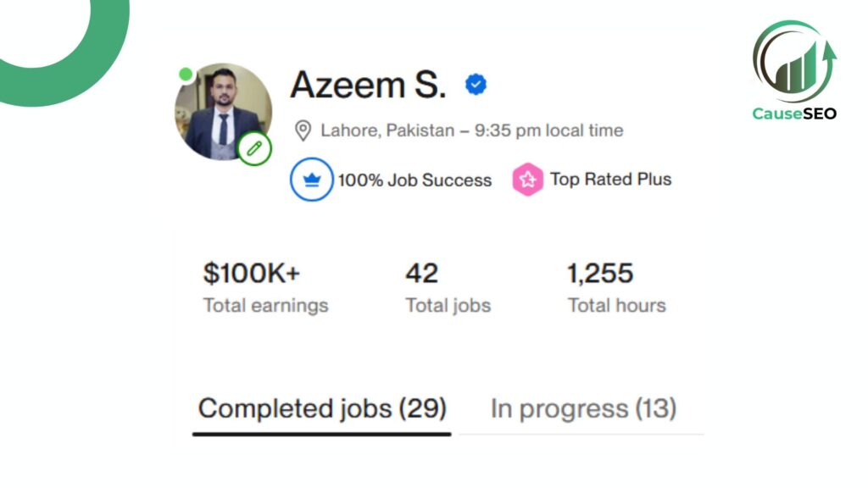The height and width of the screenshot is (488, 868).
Task: Click the 42 total jobs figure
Action: [x=422, y=274]
